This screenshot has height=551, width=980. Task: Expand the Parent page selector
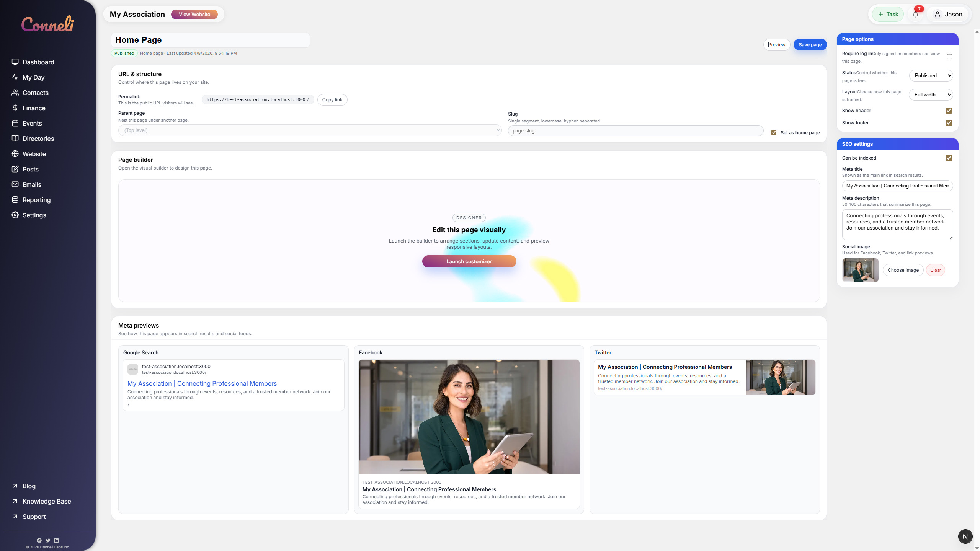[x=310, y=130]
